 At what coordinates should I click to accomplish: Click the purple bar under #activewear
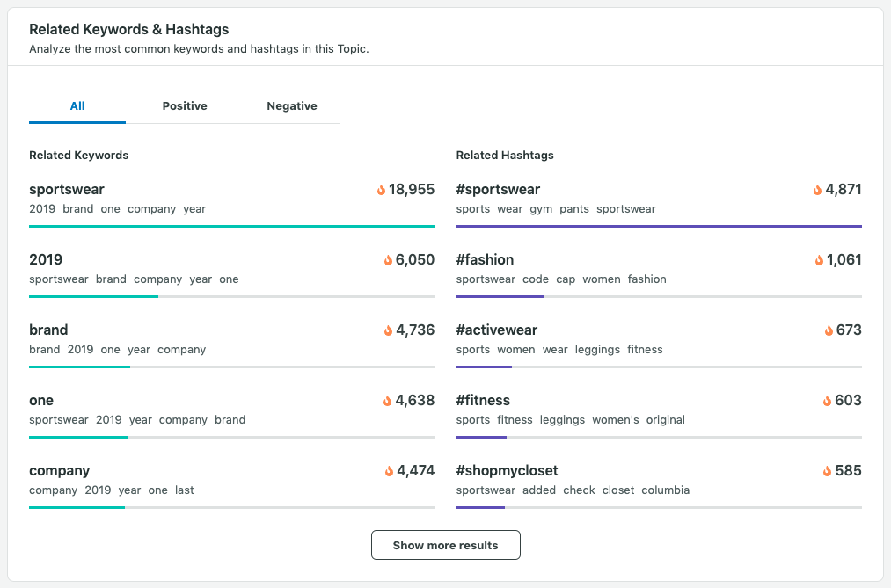484,367
